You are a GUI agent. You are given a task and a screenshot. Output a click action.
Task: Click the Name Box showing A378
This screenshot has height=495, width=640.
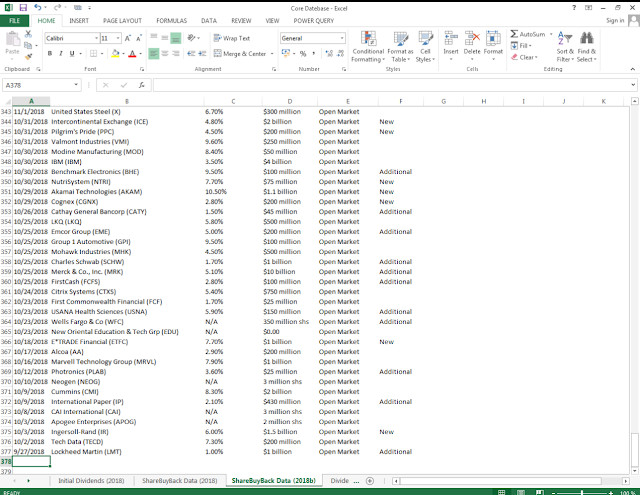tap(41, 85)
